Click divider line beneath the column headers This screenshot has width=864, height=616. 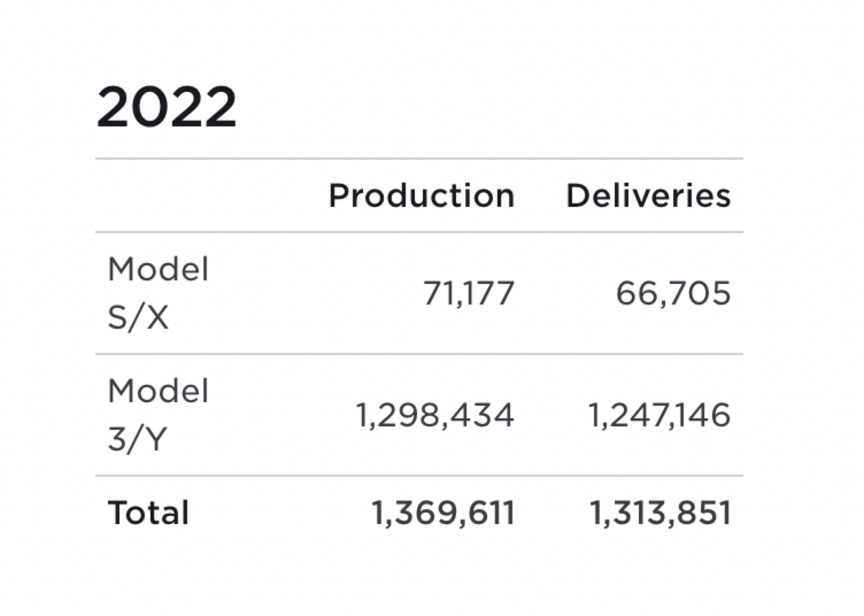[418, 232]
